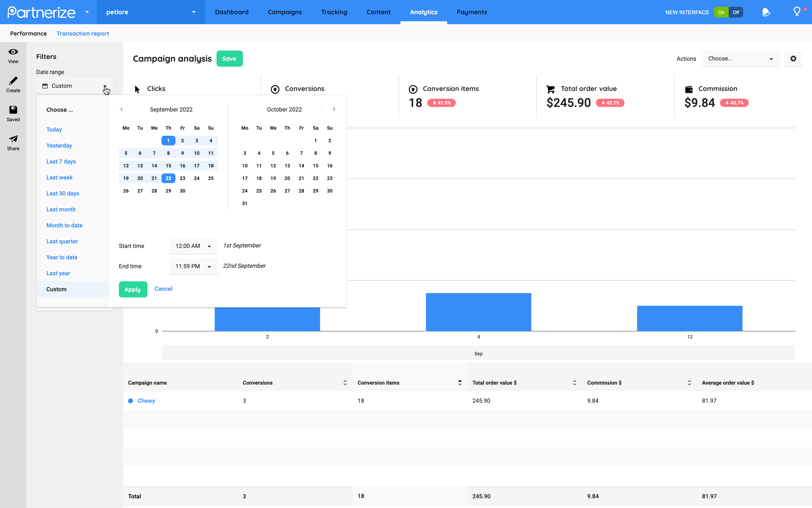This screenshot has width=812, height=508.
Task: Click the Total order value cart icon
Action: [x=551, y=89]
